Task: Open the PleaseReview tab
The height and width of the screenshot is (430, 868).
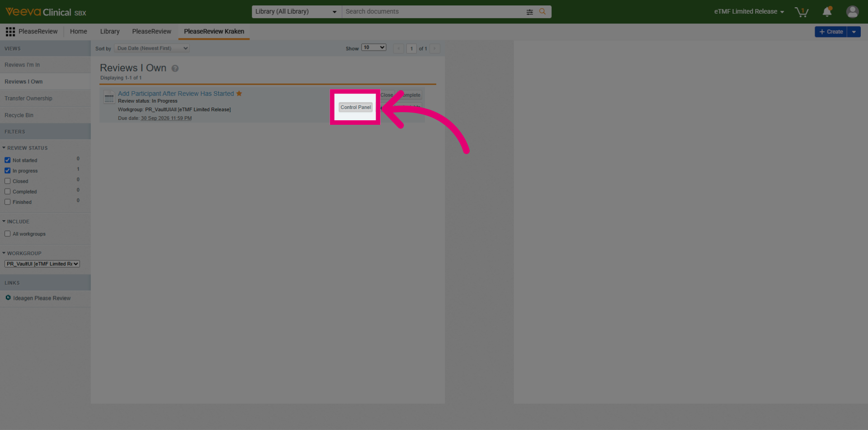Action: coord(151,32)
